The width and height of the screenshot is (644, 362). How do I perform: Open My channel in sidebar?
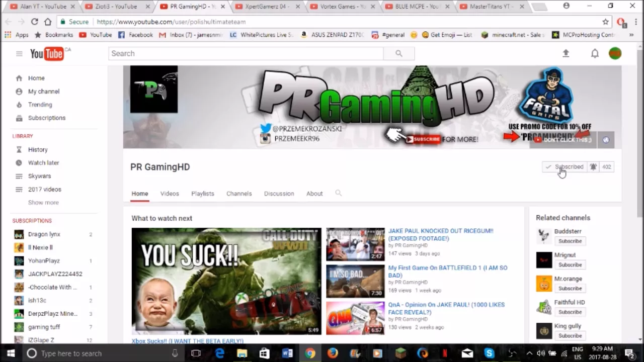[44, 92]
